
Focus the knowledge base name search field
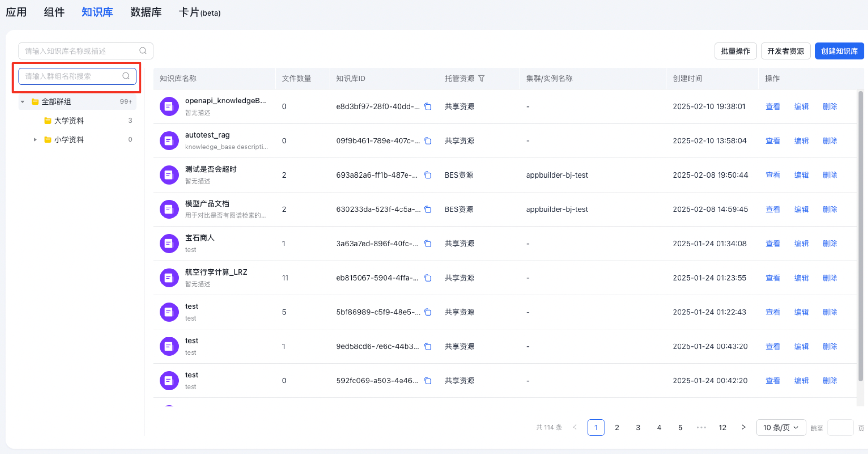pos(86,51)
